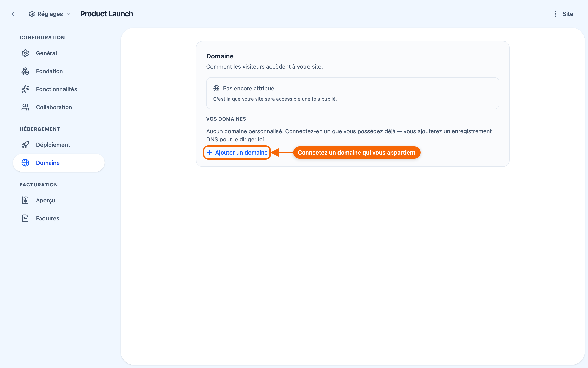Click Ajouter un domaine button

pos(237,153)
